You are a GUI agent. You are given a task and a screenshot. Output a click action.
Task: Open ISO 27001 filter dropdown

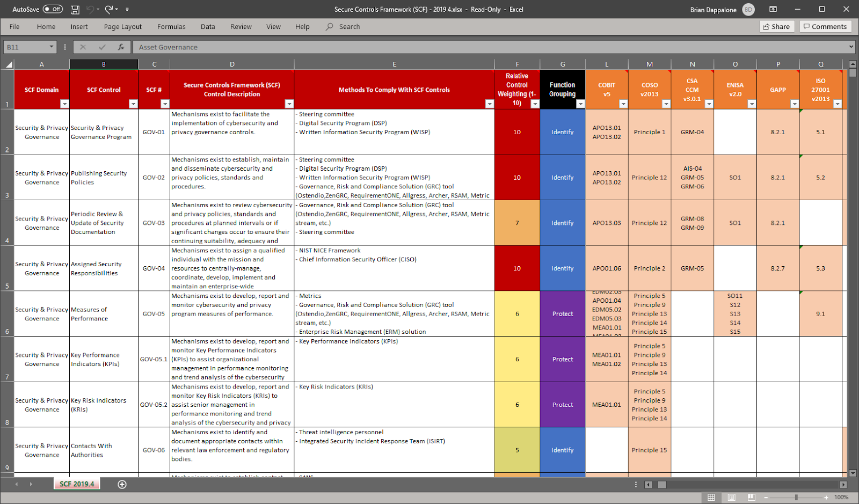(837, 104)
